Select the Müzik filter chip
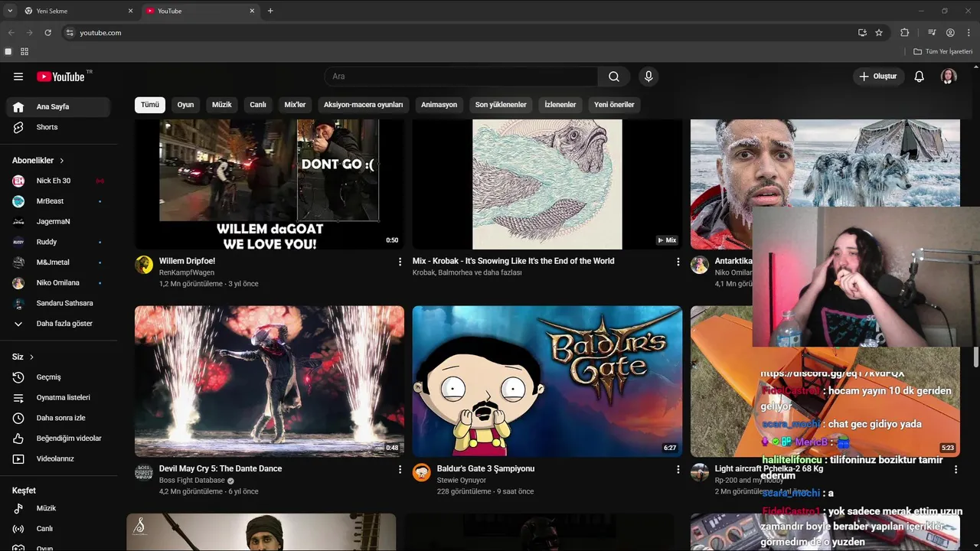 pos(222,105)
